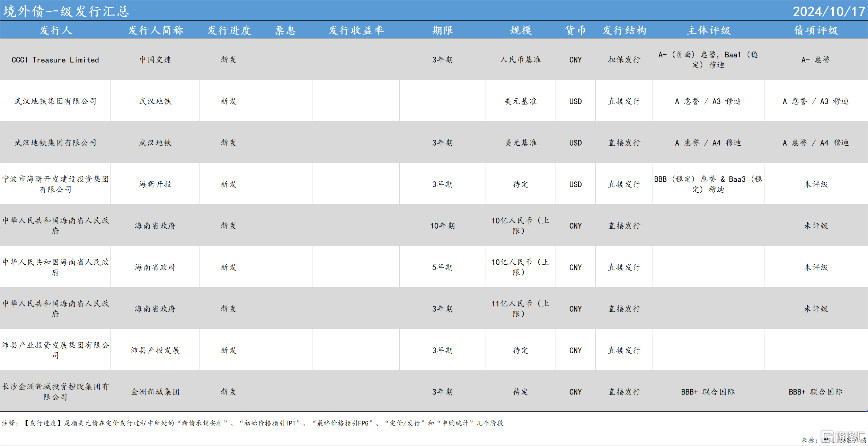This screenshot has height=446, width=868.
Task: Click the A- 惠誉 debt rating cell
Action: (x=816, y=60)
